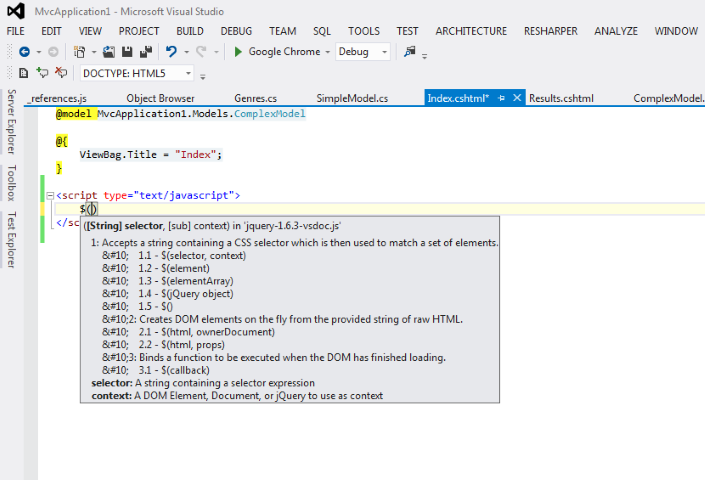
Task: Click the Navigate Forward arrow icon
Action: (x=53, y=52)
